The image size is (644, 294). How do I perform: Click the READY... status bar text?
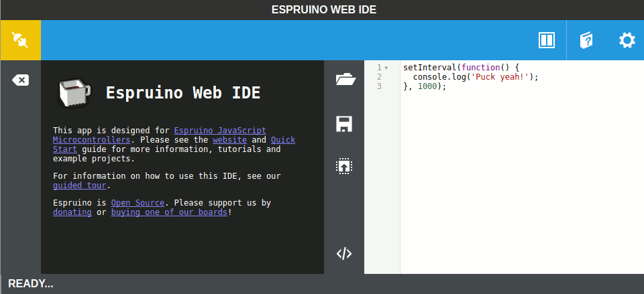(31, 284)
